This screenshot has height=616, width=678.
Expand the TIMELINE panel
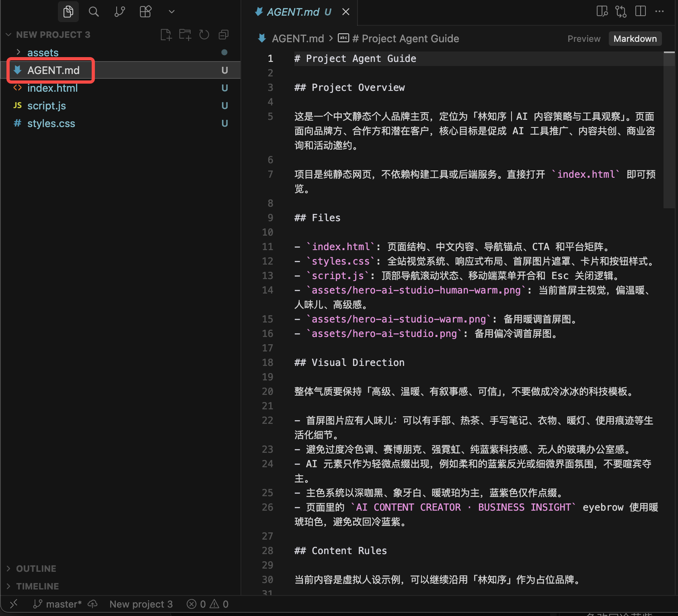coord(37,586)
